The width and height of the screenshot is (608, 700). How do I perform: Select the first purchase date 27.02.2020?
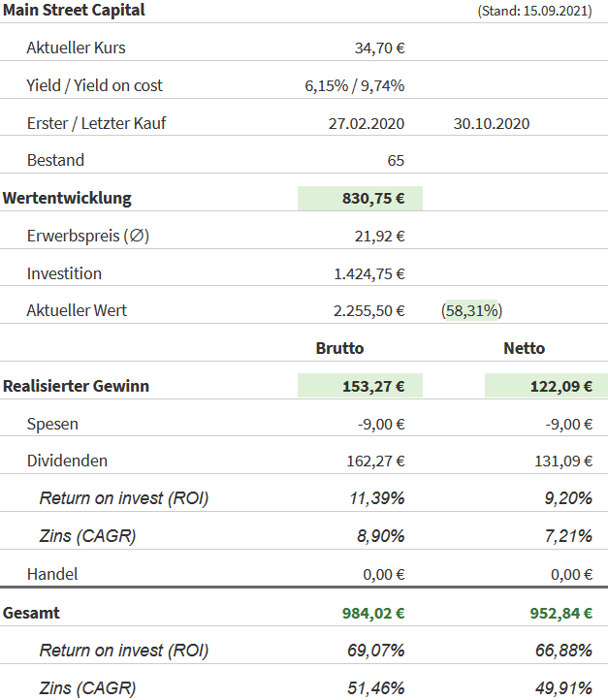(366, 123)
